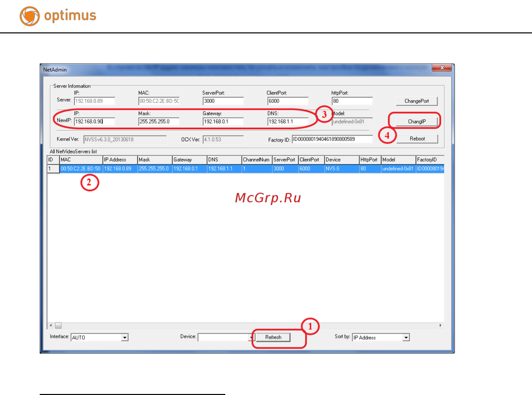Image resolution: width=532 pixels, height=395 pixels.
Task: Click the FactoryID column header
Action: (430, 160)
